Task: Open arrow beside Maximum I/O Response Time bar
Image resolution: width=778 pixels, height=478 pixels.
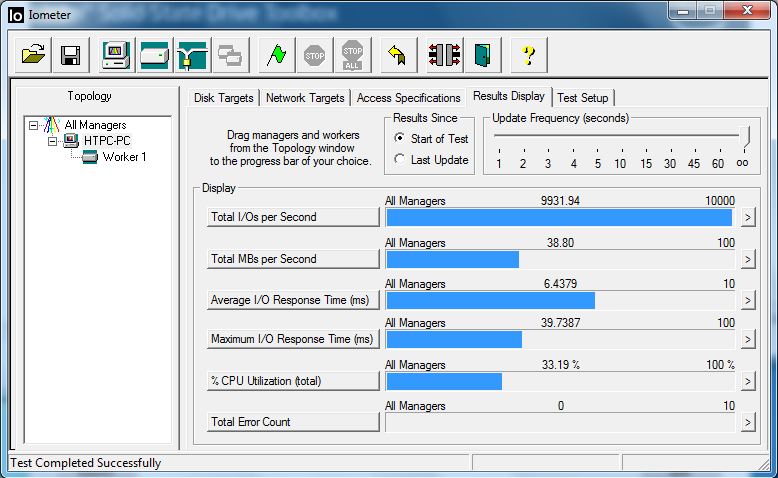Action: pyautogui.click(x=748, y=340)
